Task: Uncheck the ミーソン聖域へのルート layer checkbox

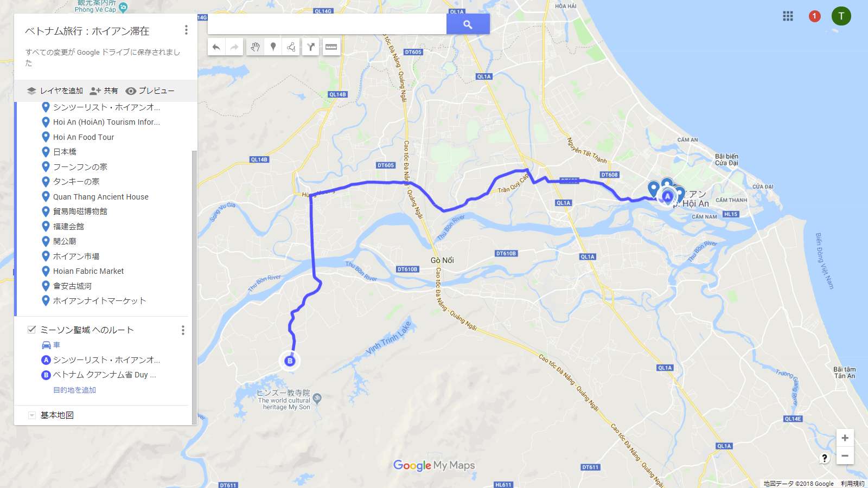Action: pos(31,329)
